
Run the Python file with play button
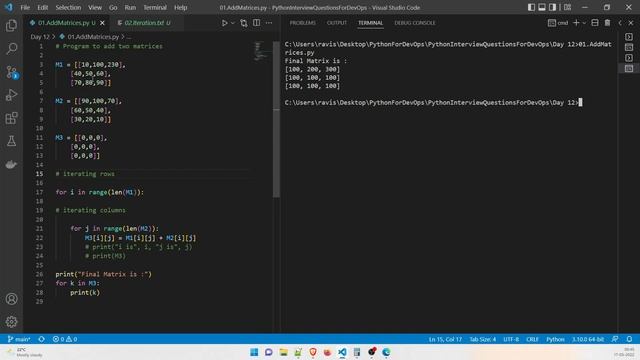(x=224, y=23)
